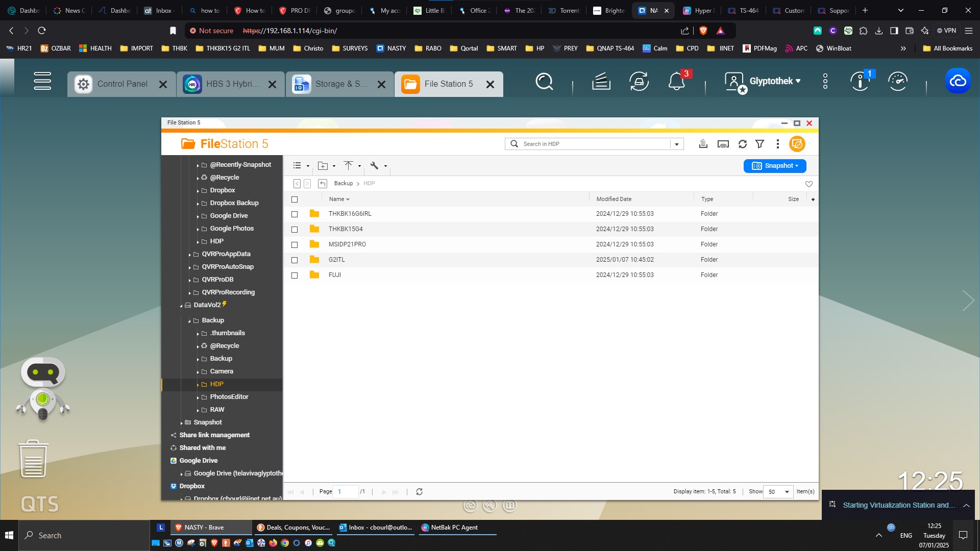Viewport: 980px width, 551px height.
Task: Add HDP folder to favorites heart icon
Action: click(809, 184)
